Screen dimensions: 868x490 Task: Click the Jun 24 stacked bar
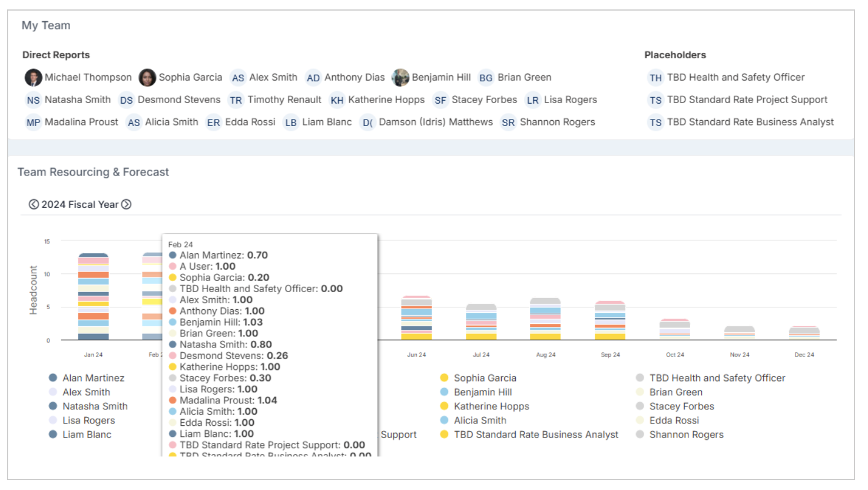416,317
